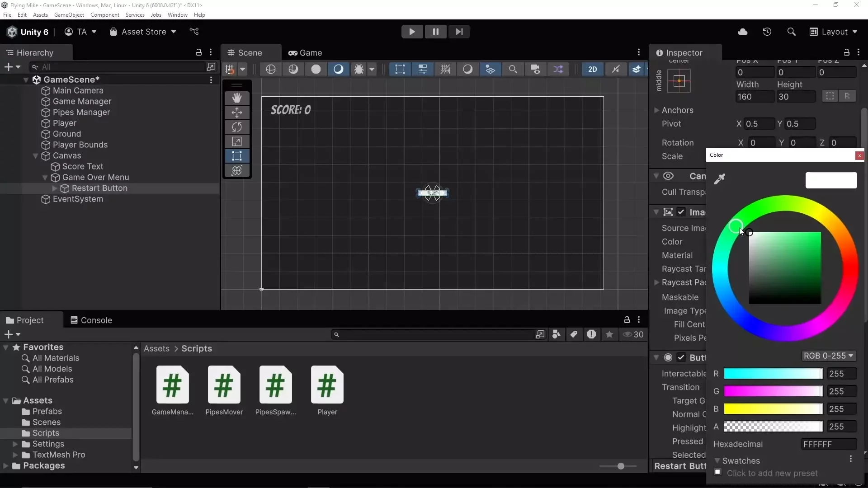Expand the Settings folder
The height and width of the screenshot is (488, 868).
pos(15,444)
